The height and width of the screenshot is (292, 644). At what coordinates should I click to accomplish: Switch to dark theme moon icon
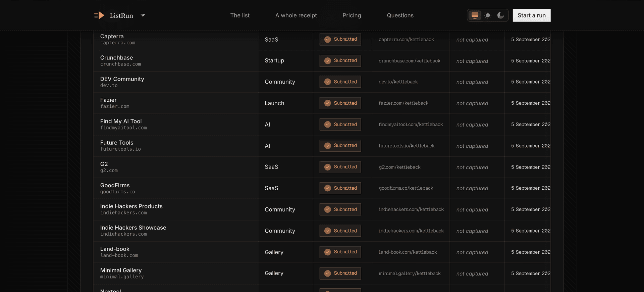(x=501, y=15)
